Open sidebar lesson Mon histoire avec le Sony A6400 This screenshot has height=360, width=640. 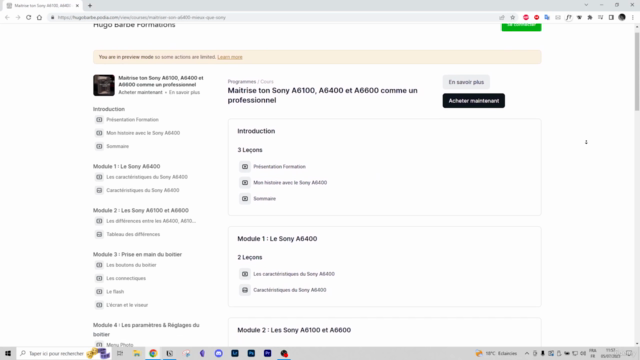[143, 133]
